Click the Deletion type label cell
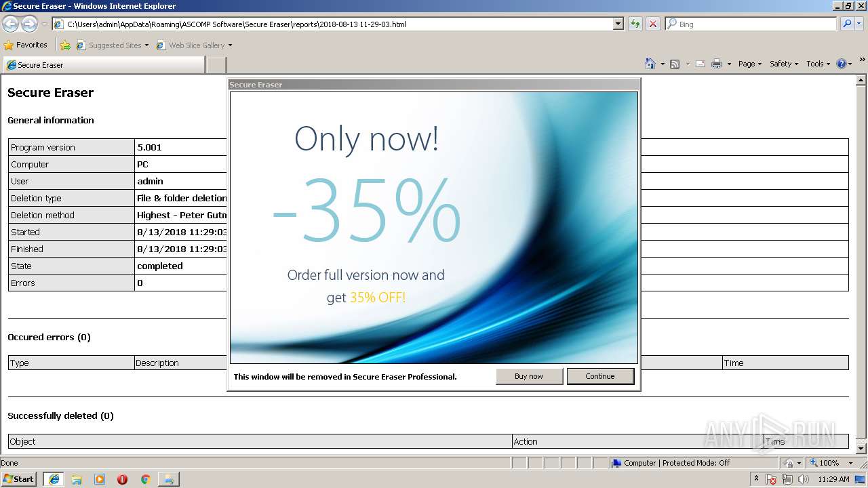The width and height of the screenshot is (868, 488). (x=71, y=198)
